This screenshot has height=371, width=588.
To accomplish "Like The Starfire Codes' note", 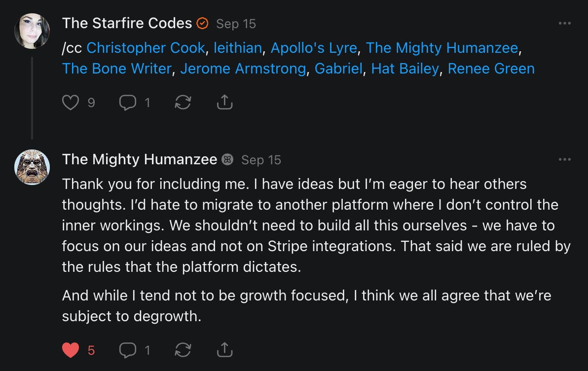I will [71, 102].
